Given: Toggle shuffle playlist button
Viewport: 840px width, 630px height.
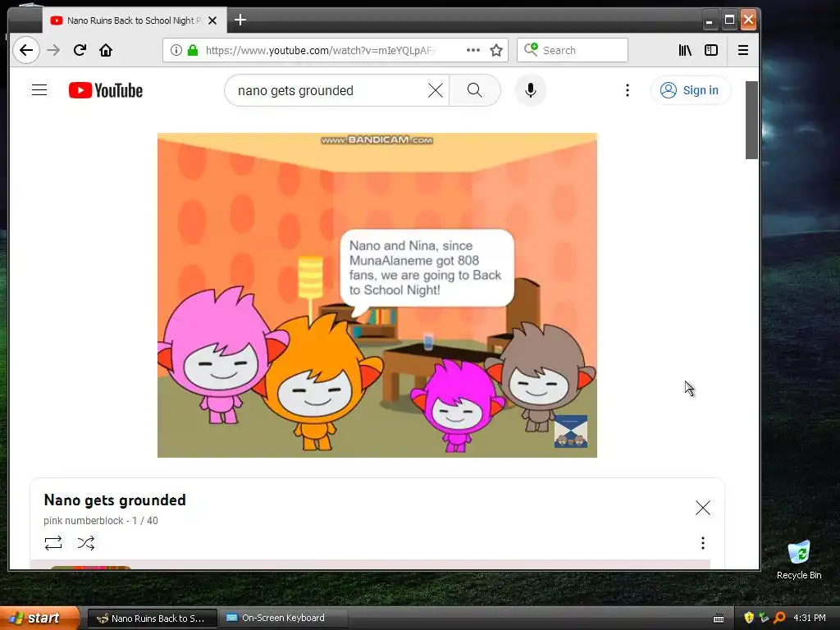Looking at the screenshot, I should point(85,543).
